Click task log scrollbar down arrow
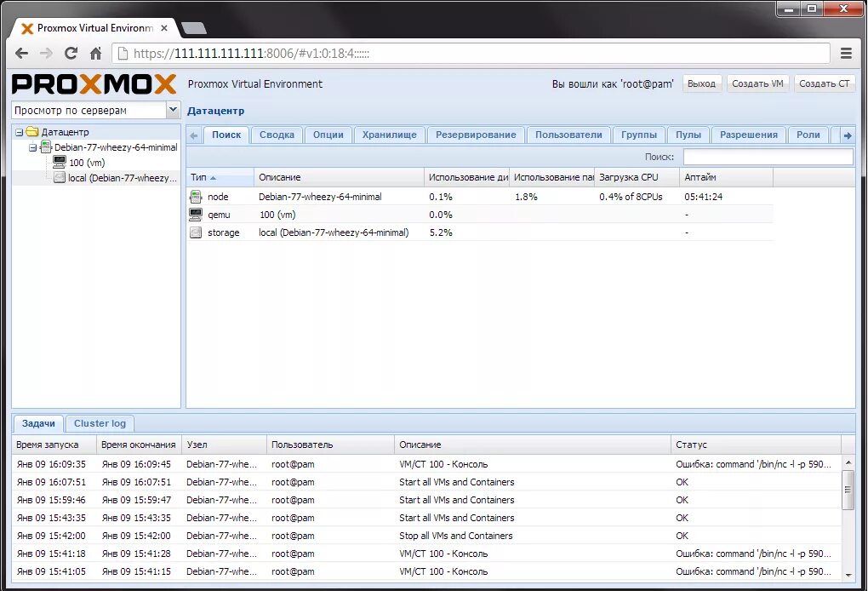This screenshot has height=591, width=868. (x=848, y=575)
